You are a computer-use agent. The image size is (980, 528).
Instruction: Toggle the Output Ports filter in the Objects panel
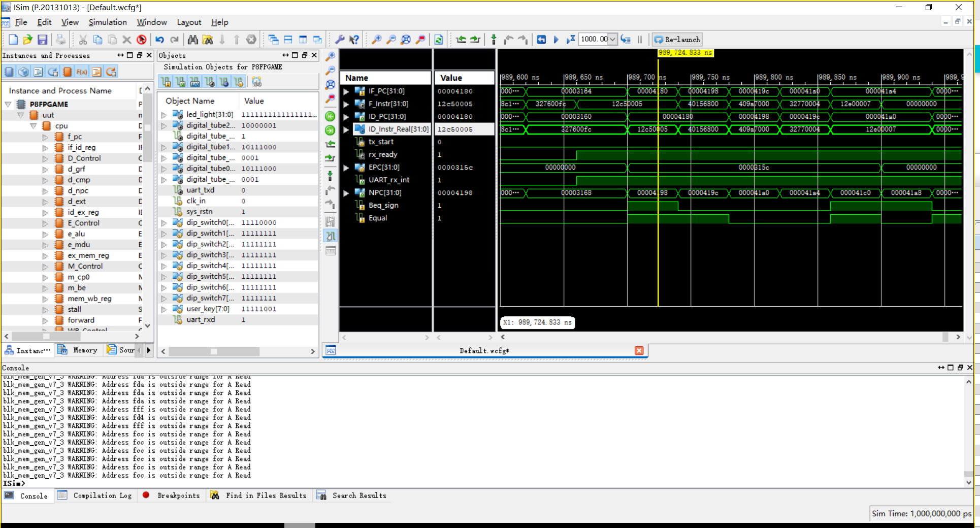tap(180, 82)
